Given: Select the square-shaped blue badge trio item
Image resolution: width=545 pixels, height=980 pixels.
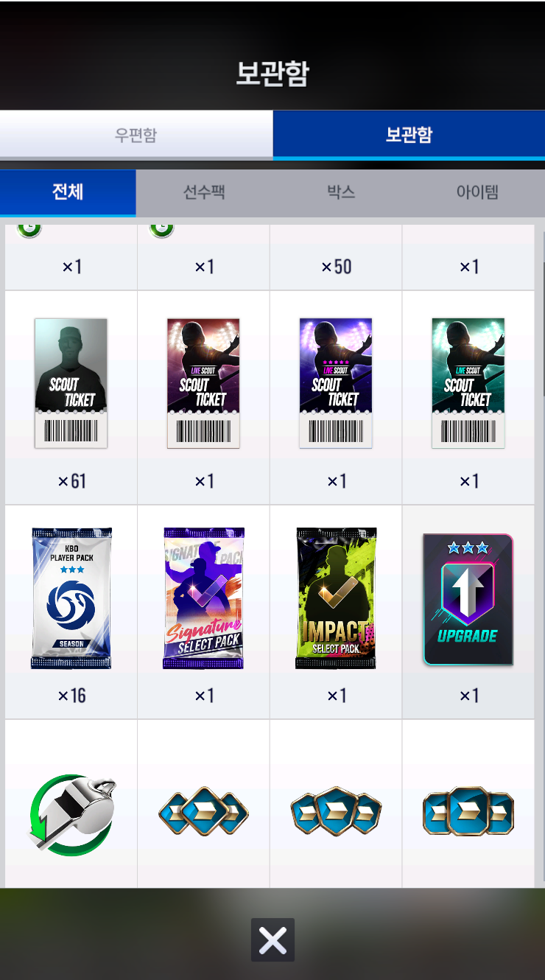Looking at the screenshot, I should [x=468, y=811].
